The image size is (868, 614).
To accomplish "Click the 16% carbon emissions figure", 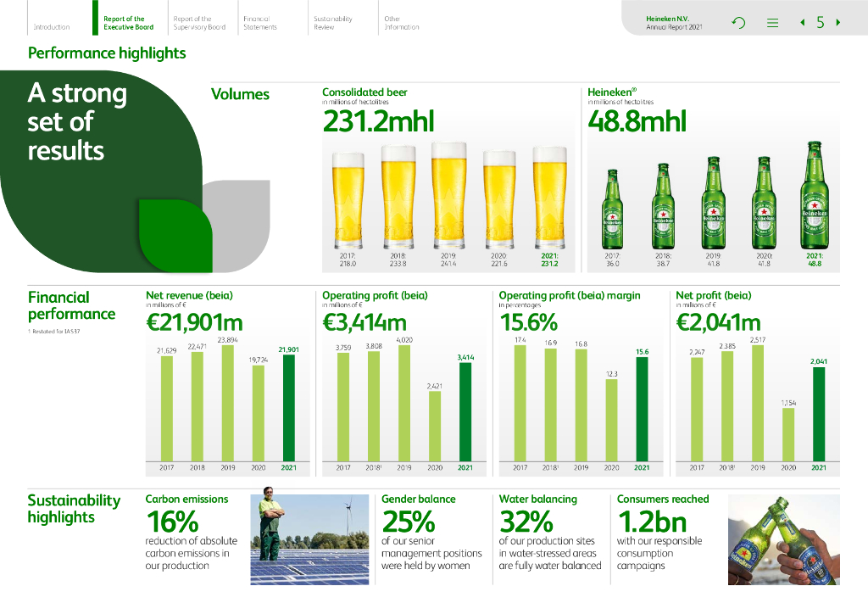I will 172,521.
